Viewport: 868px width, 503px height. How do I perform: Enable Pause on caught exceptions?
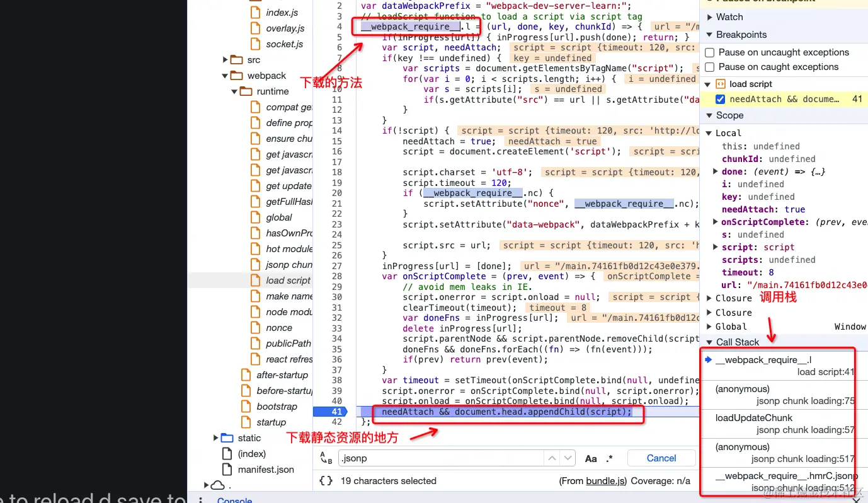pyautogui.click(x=710, y=67)
